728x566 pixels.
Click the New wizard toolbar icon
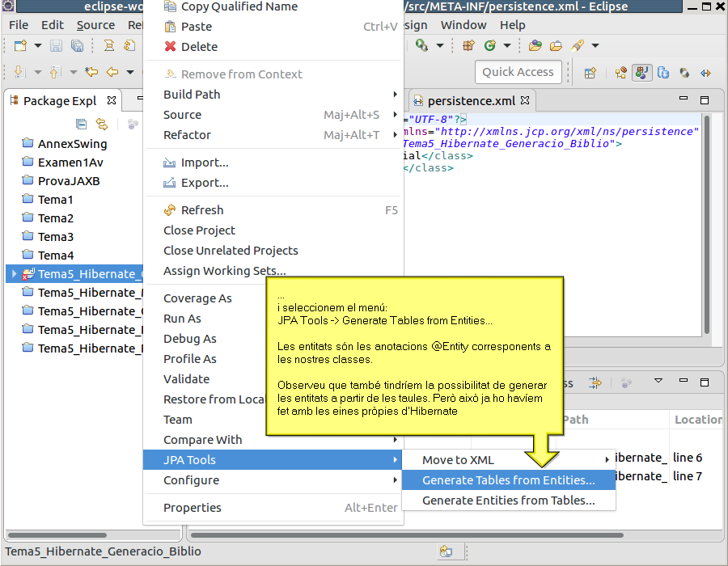click(x=20, y=45)
